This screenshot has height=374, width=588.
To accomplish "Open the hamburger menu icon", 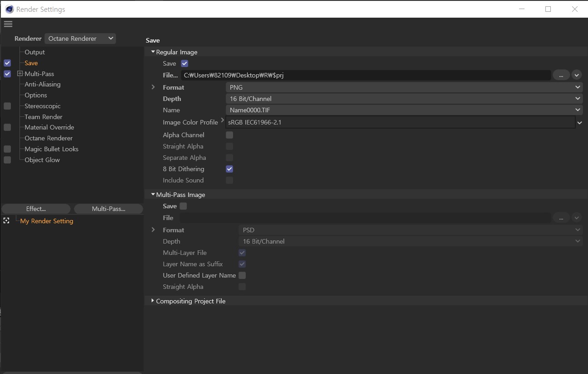I will [x=8, y=24].
